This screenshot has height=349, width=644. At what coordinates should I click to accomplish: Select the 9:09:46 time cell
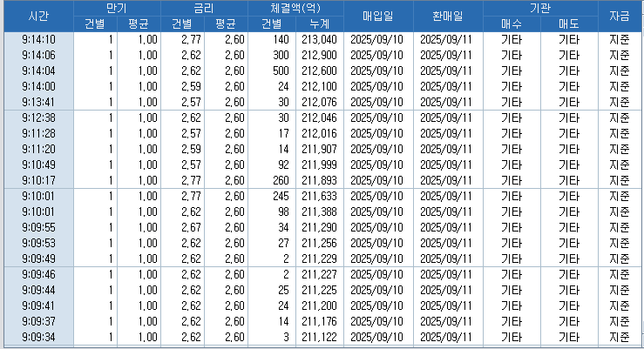[x=38, y=274]
